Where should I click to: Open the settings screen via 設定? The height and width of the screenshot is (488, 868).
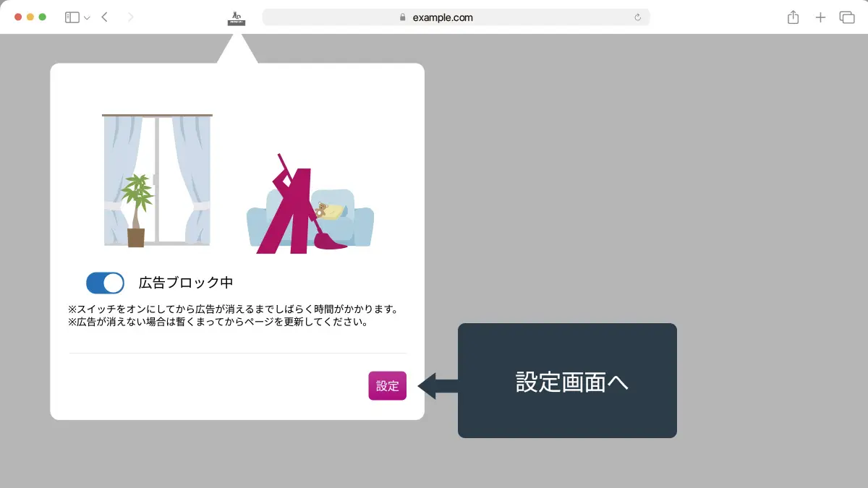(x=387, y=385)
